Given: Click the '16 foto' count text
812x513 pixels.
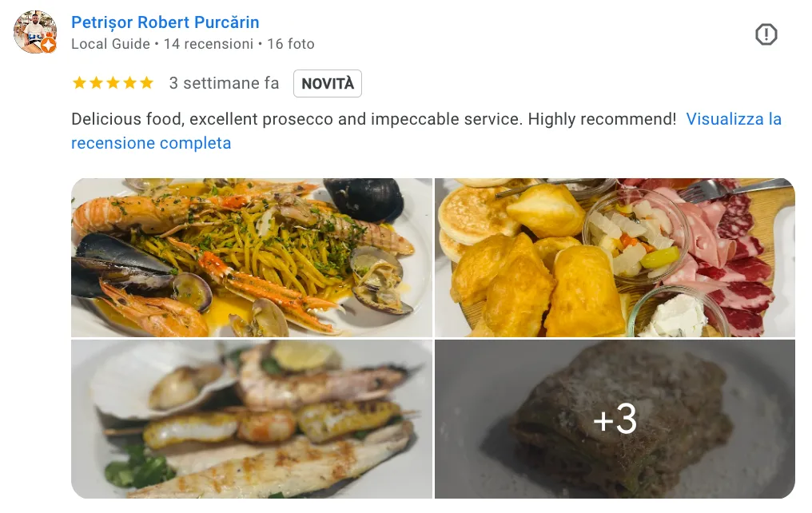Looking at the screenshot, I should point(291,44).
